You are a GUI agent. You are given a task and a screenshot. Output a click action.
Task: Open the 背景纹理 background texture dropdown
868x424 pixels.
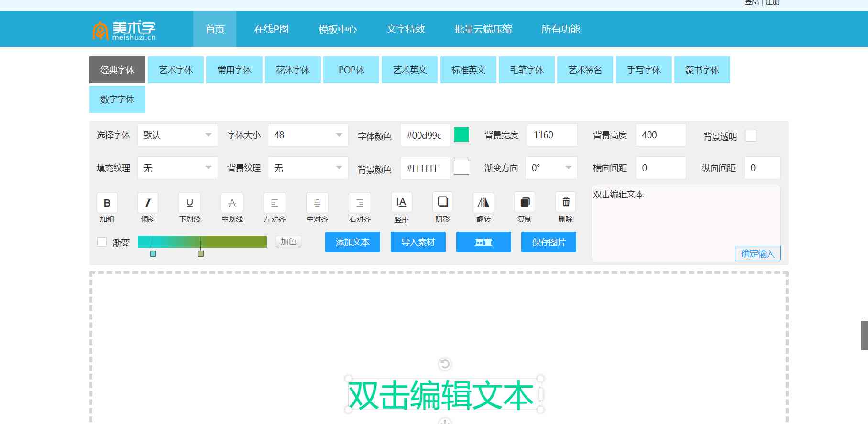(x=308, y=168)
